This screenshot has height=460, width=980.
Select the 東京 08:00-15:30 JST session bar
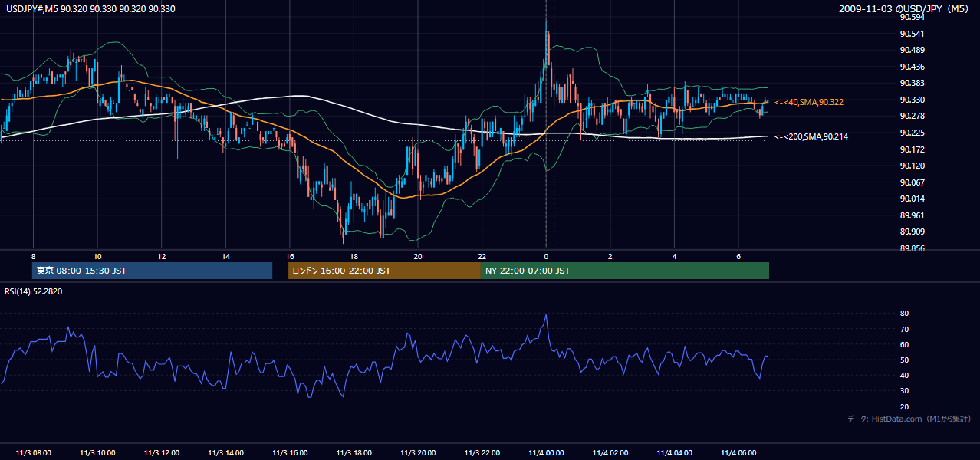[x=152, y=271]
